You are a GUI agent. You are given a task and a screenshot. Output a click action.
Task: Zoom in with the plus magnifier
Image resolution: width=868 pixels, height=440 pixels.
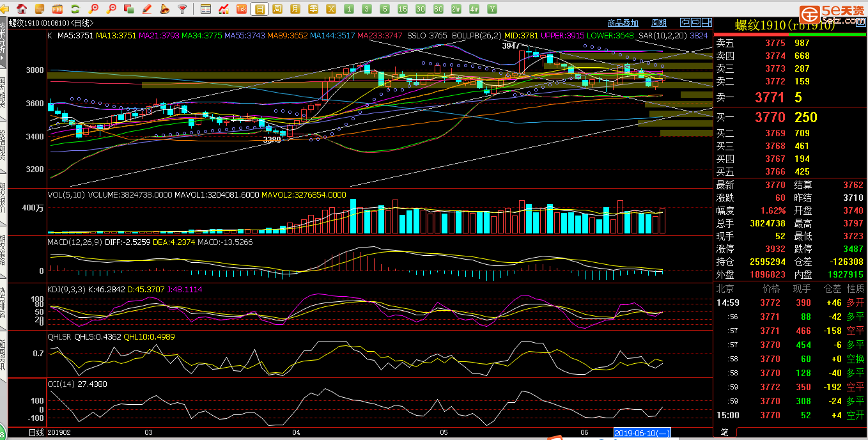[93, 9]
